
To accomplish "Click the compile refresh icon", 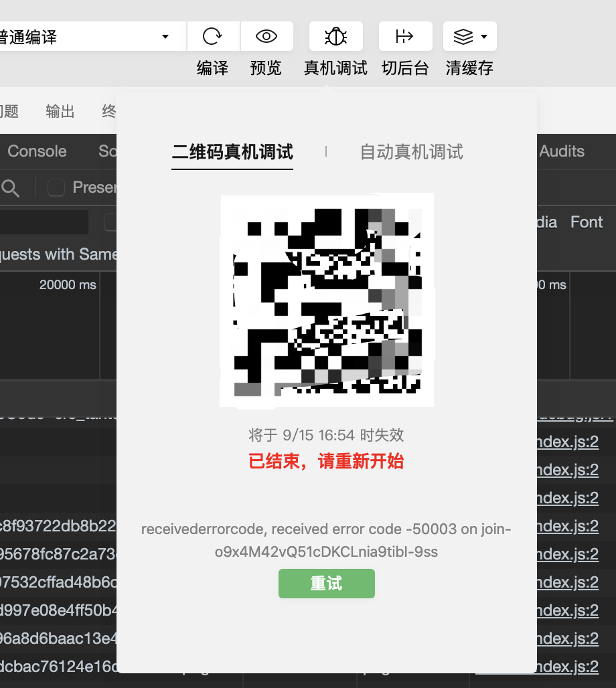I will point(212,36).
